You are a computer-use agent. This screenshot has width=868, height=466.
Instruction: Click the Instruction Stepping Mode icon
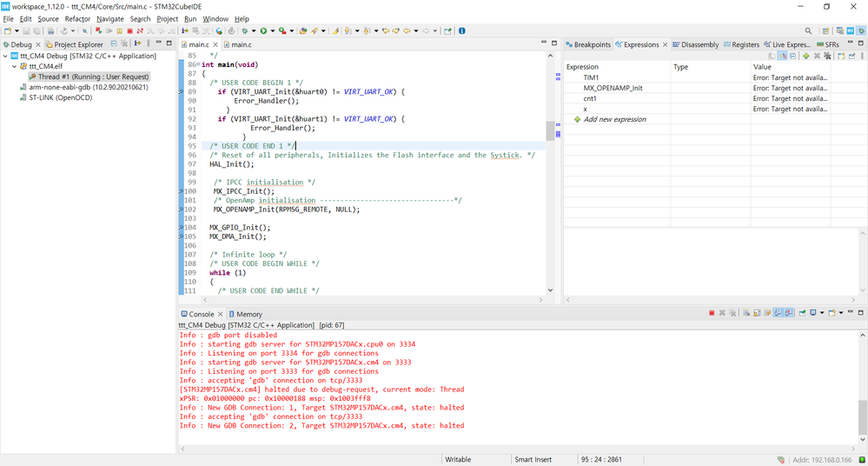coord(185,30)
